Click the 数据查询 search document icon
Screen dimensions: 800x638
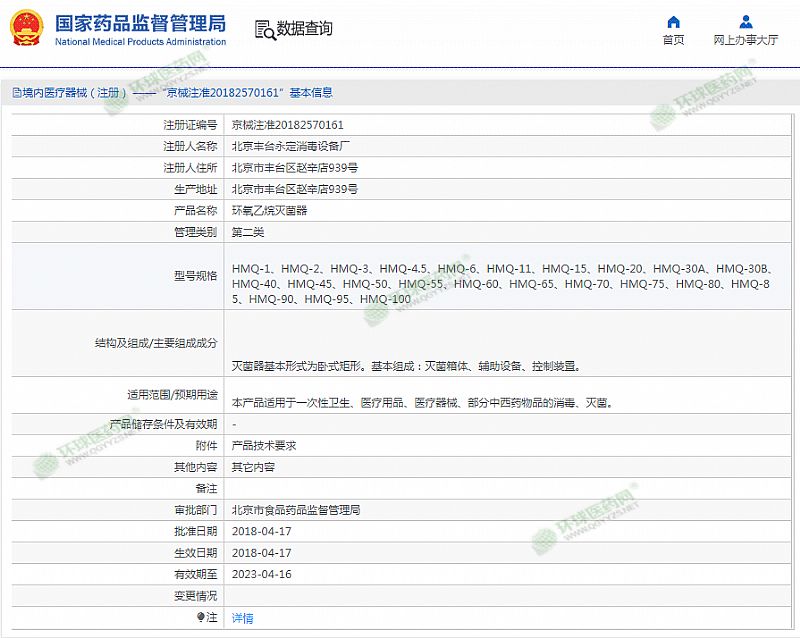coord(265,30)
